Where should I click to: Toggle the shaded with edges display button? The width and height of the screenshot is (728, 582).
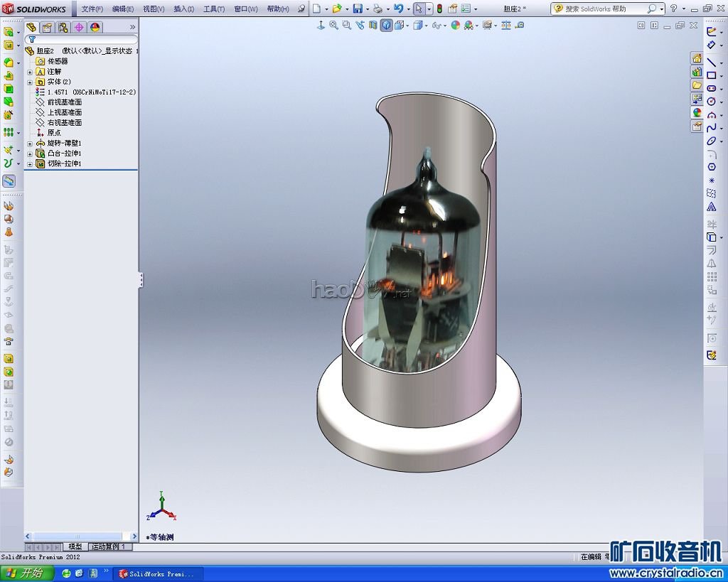click(x=385, y=26)
